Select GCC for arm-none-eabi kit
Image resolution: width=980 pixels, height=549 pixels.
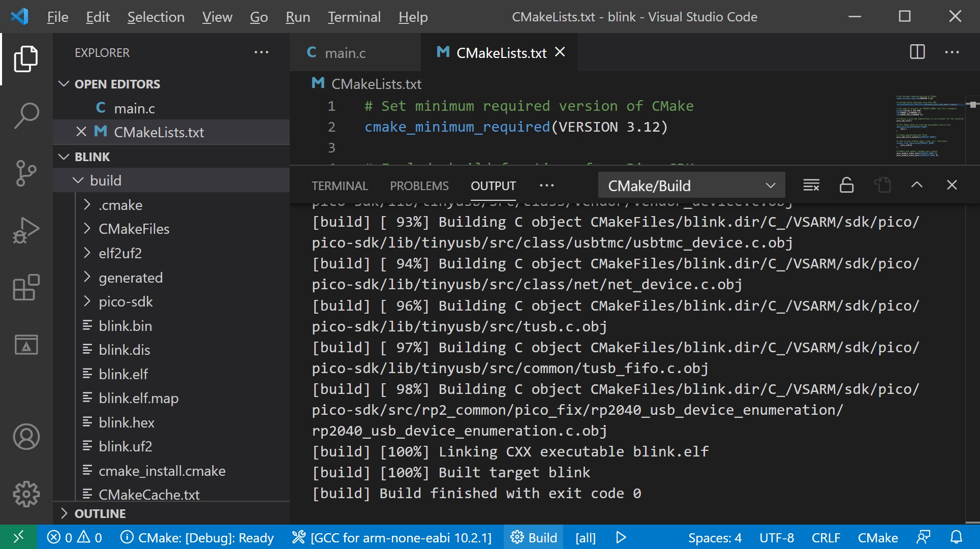pos(392,537)
